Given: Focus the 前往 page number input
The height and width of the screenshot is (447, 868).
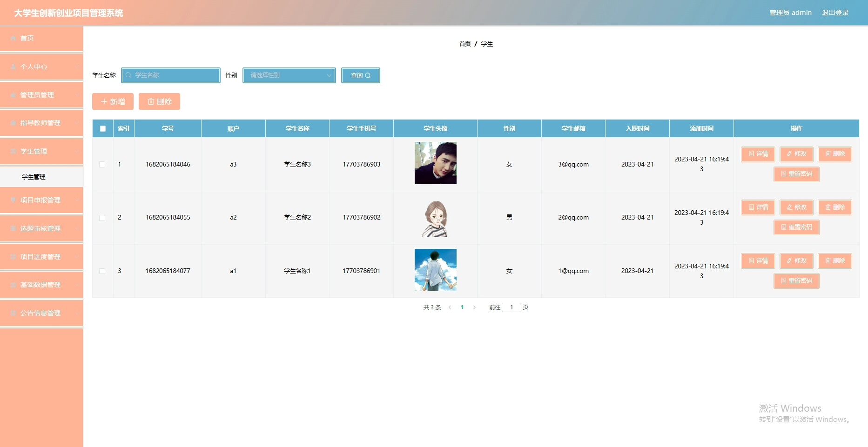Looking at the screenshot, I should pyautogui.click(x=511, y=307).
